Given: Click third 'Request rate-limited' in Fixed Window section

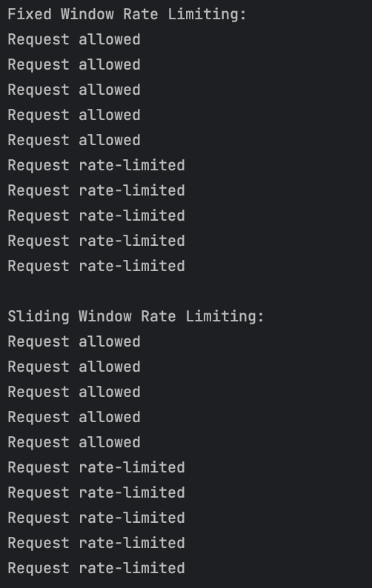Looking at the screenshot, I should pyautogui.click(x=96, y=216).
